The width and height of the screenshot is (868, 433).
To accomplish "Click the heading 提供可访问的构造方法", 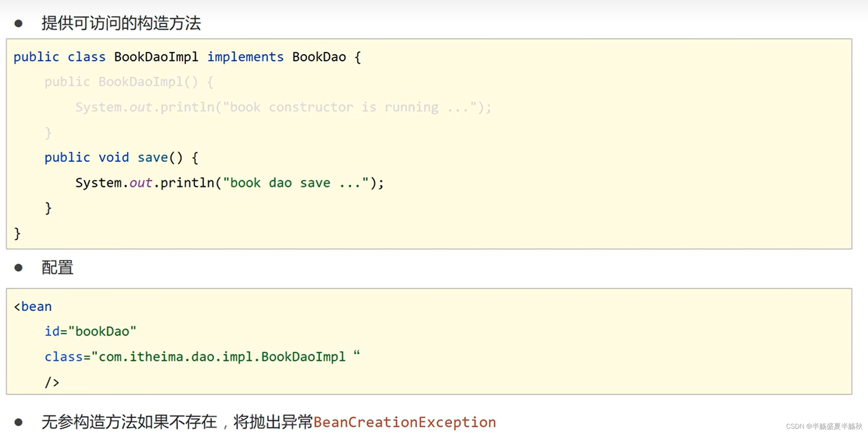I will pos(121,23).
